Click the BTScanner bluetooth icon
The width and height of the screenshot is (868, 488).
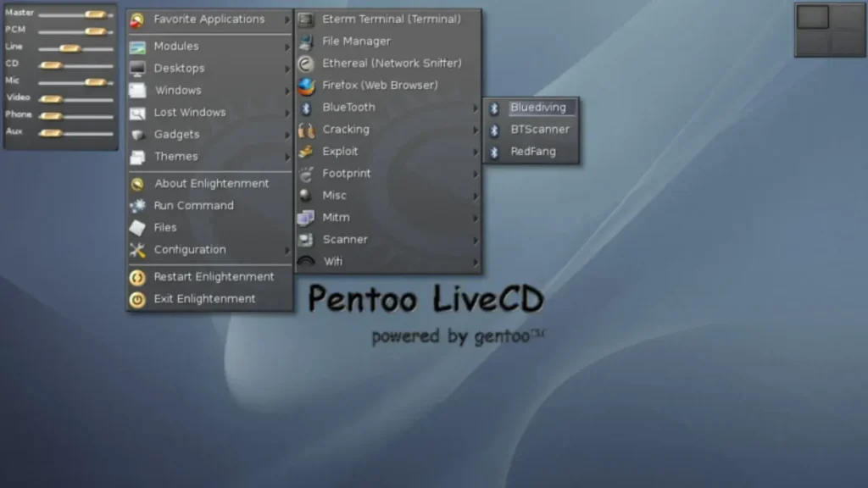tap(494, 130)
